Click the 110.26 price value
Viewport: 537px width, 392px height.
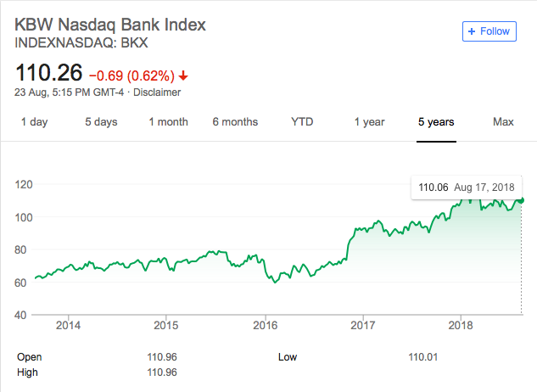[48, 73]
